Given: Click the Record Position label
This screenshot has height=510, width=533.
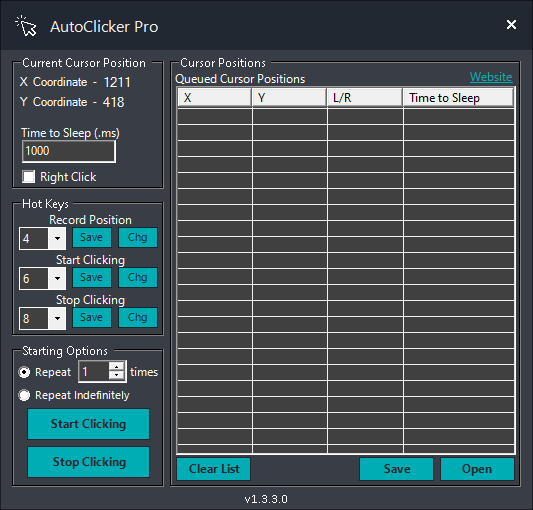Looking at the screenshot, I should 90,220.
